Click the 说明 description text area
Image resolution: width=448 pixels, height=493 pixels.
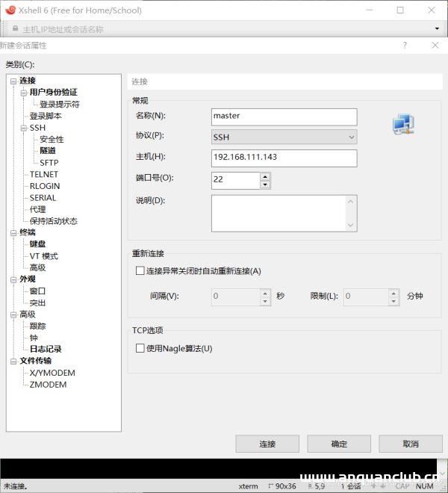point(279,213)
